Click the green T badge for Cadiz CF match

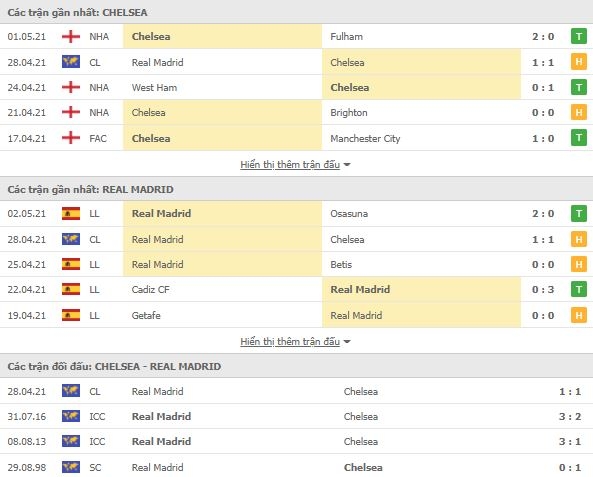click(579, 289)
